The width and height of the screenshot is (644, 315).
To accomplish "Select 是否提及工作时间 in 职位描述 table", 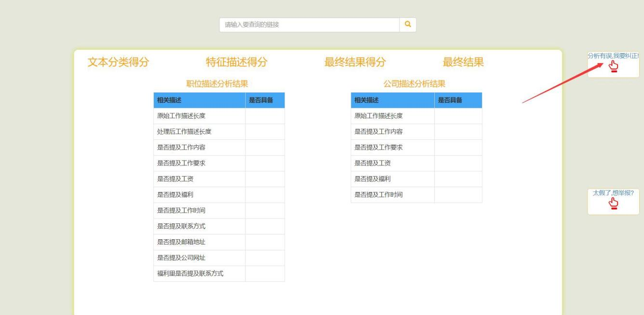I will click(x=219, y=211).
